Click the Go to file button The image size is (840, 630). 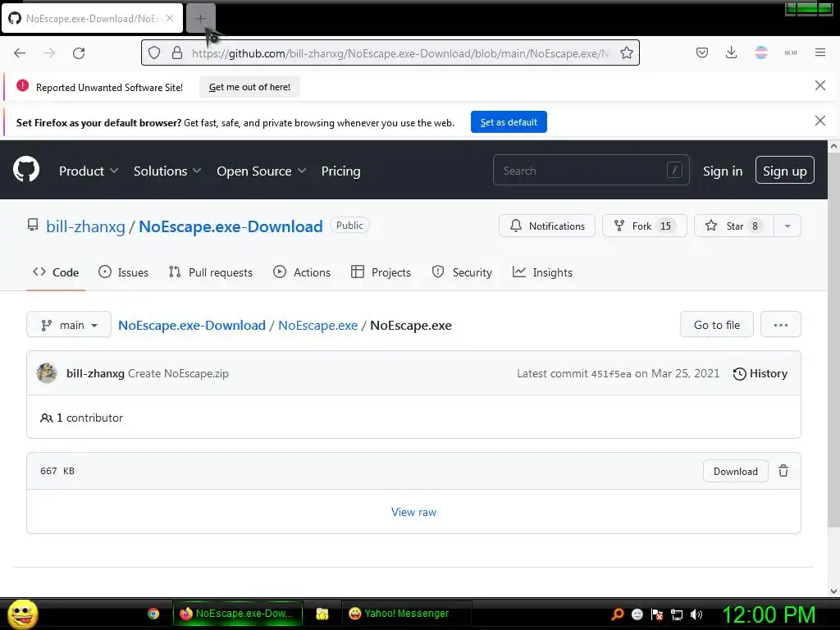[716, 325]
